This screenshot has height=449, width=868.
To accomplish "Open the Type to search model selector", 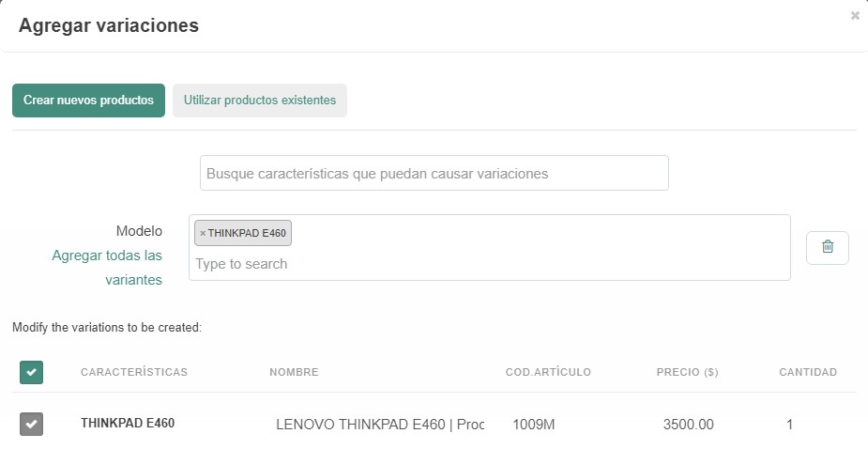I will click(x=488, y=264).
